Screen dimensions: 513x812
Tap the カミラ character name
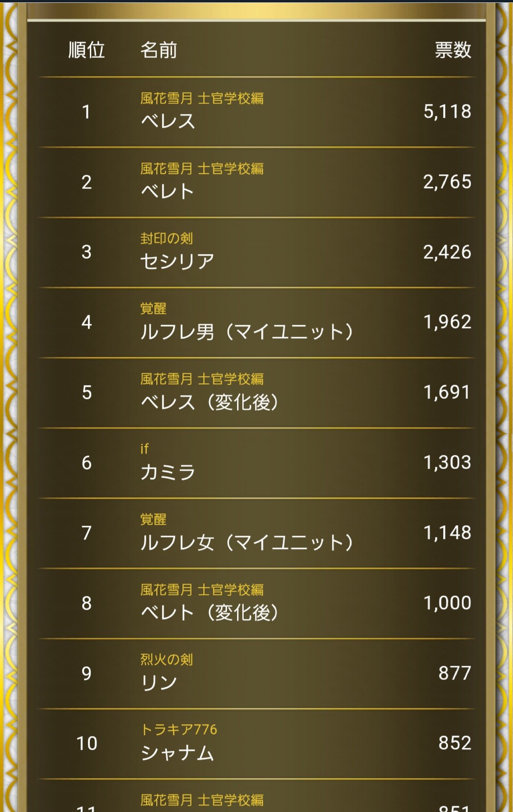(x=168, y=472)
